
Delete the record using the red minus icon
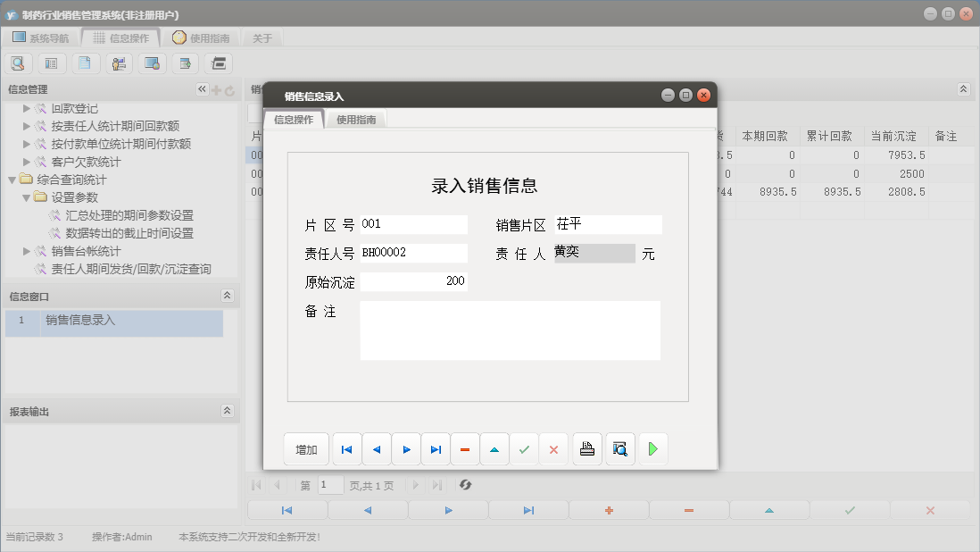(x=464, y=448)
